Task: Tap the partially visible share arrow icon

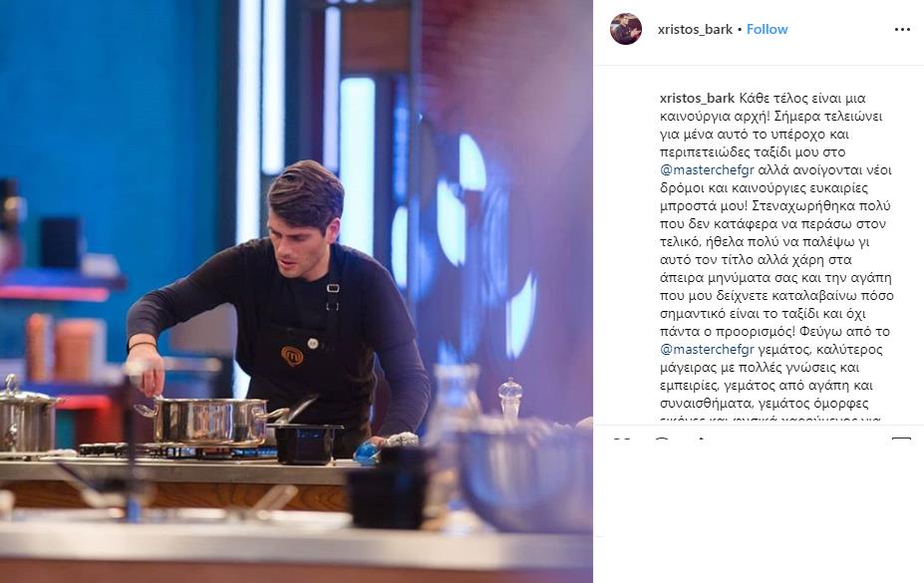Action: [701, 439]
